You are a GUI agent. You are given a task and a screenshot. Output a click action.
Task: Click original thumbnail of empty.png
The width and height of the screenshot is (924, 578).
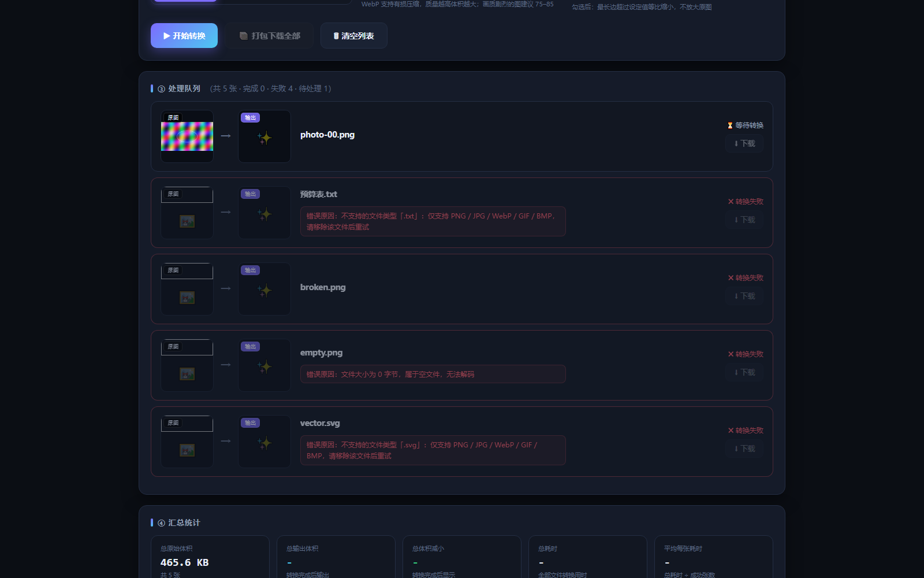(x=187, y=365)
